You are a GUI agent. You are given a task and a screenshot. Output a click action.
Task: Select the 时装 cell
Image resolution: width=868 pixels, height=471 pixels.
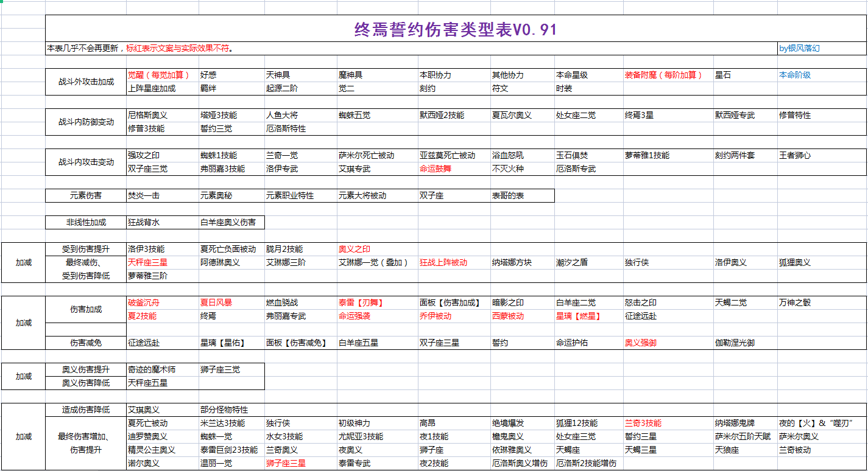pos(588,88)
